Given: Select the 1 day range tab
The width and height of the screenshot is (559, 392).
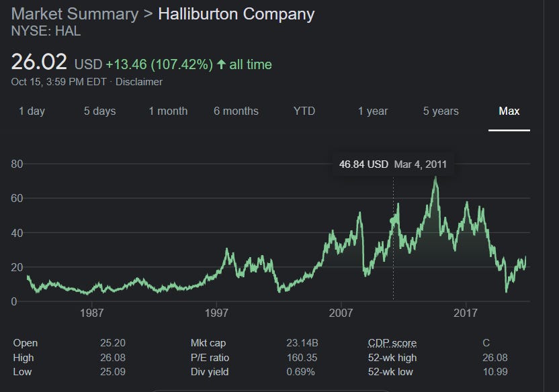Looking at the screenshot, I should click(32, 111).
